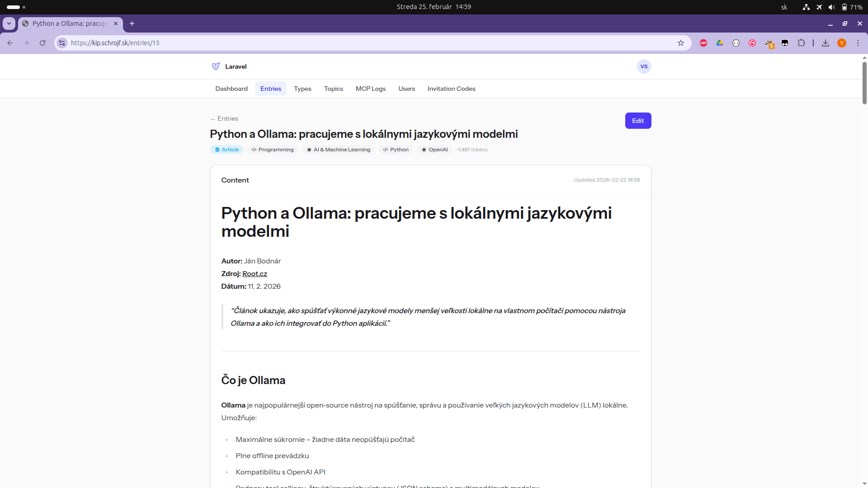Viewport: 868px width, 488px height.
Task: Click the Article type badge
Action: pos(226,150)
